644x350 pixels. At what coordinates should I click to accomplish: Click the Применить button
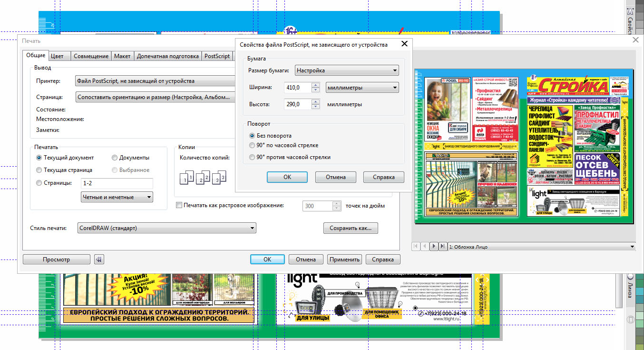point(344,260)
